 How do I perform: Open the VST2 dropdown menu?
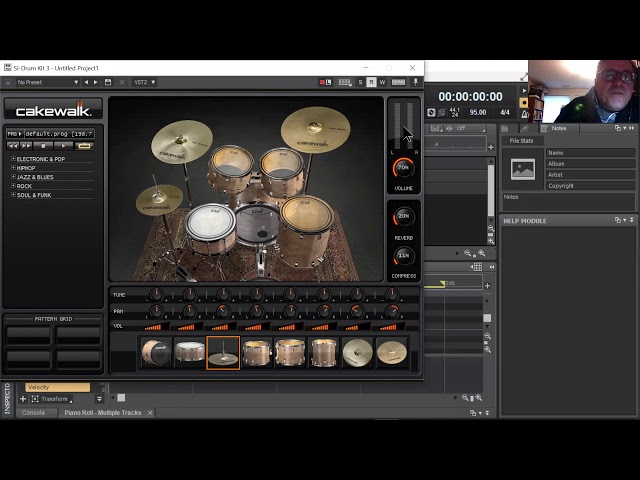[144, 82]
